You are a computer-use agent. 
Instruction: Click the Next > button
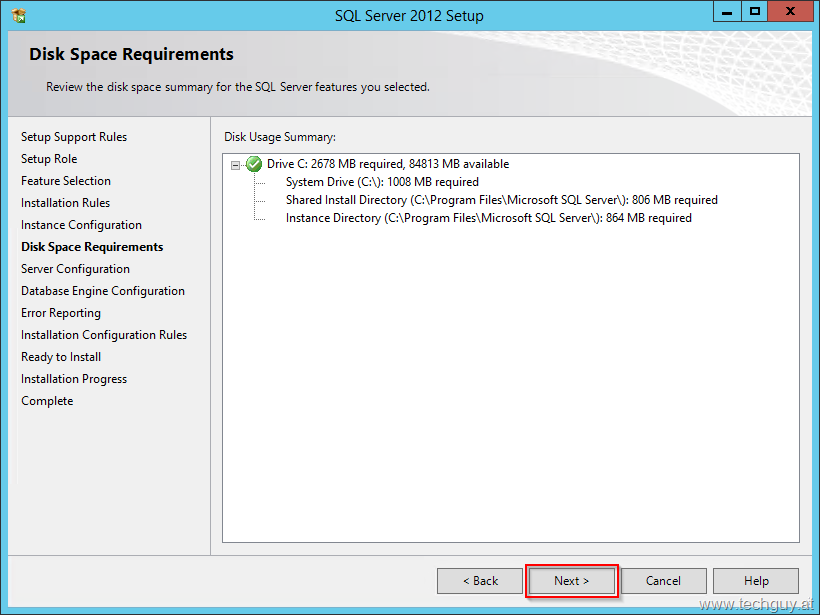click(x=572, y=581)
